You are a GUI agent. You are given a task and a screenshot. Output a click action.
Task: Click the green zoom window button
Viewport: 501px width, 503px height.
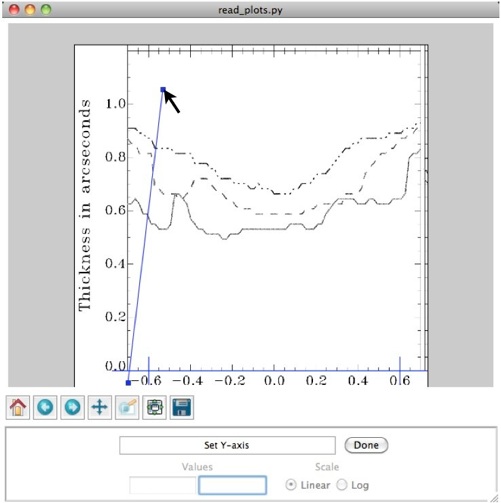pos(46,10)
